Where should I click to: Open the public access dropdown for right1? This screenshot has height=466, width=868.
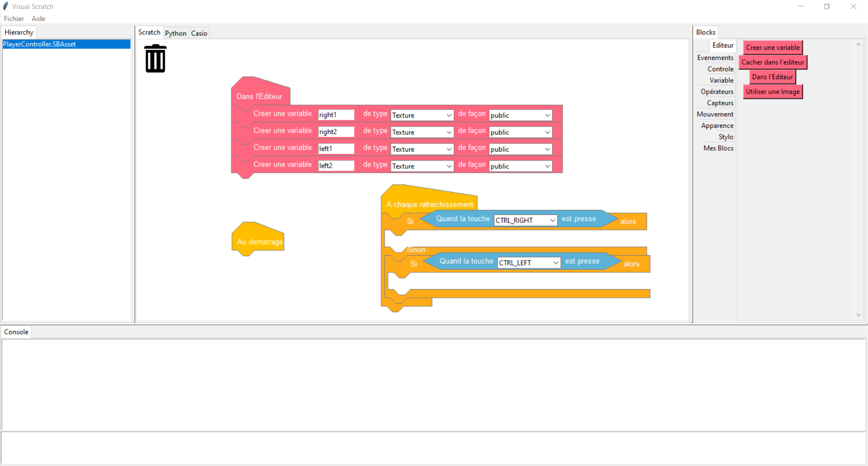pyautogui.click(x=520, y=115)
